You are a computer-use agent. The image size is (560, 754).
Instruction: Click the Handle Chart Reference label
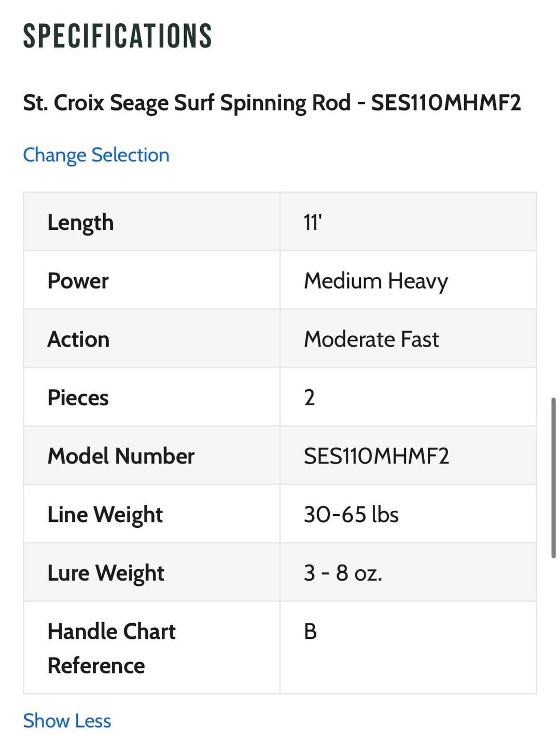[x=111, y=648]
